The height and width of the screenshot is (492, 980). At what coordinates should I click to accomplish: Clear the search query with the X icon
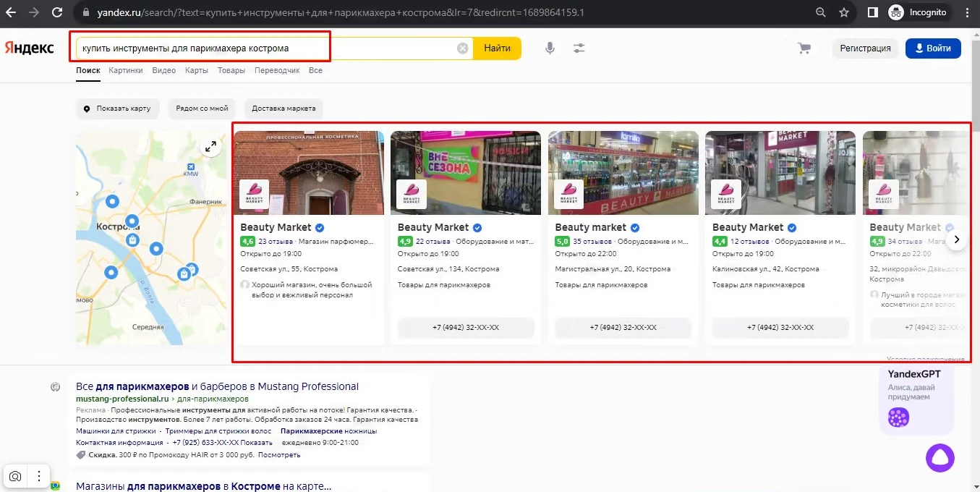(x=463, y=48)
